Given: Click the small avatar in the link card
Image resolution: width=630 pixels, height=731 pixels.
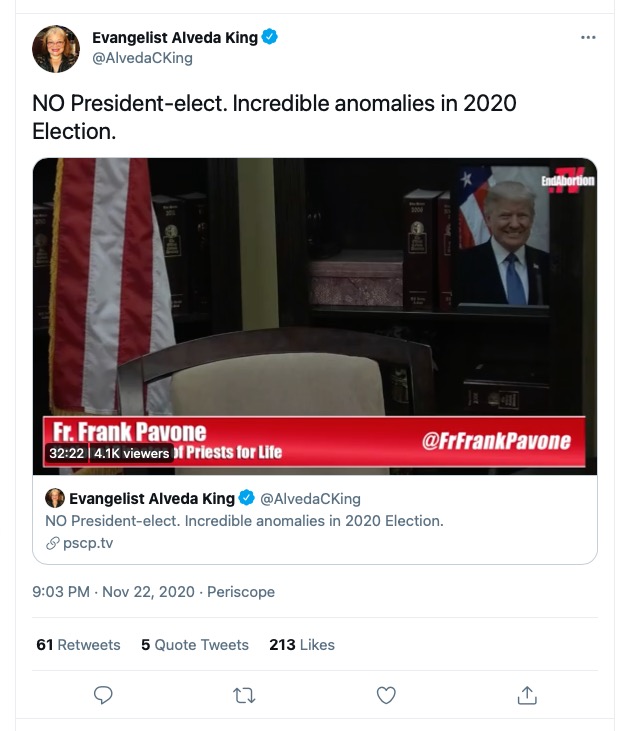Looking at the screenshot, I should point(55,498).
